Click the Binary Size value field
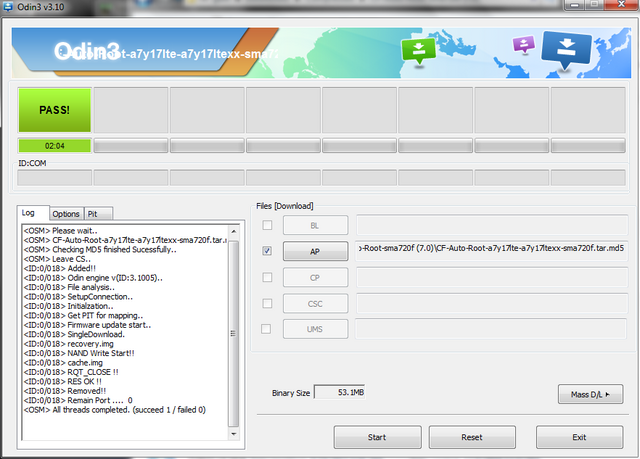 (x=340, y=392)
